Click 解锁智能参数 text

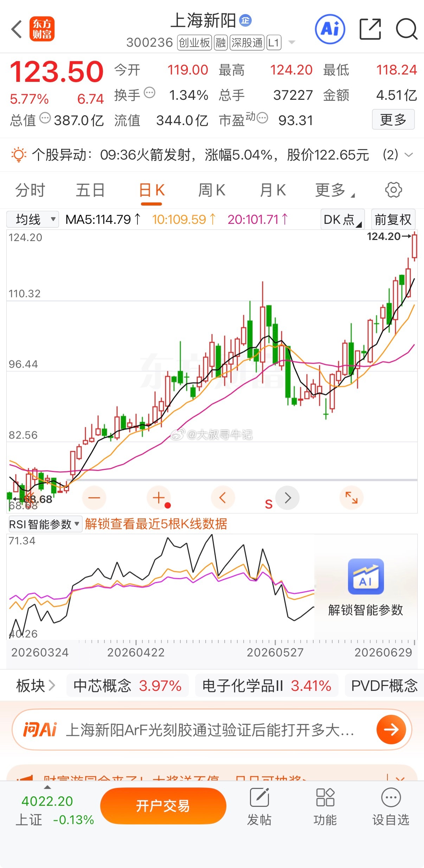click(x=366, y=610)
